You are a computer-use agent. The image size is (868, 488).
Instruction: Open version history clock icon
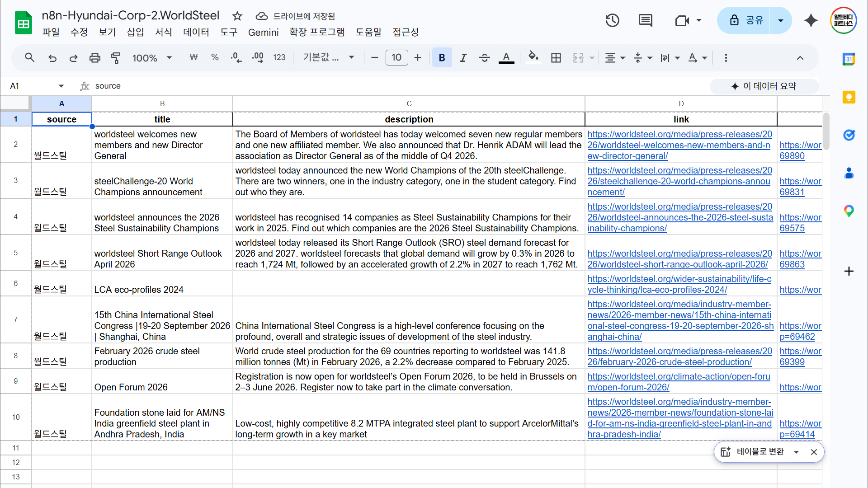click(612, 20)
